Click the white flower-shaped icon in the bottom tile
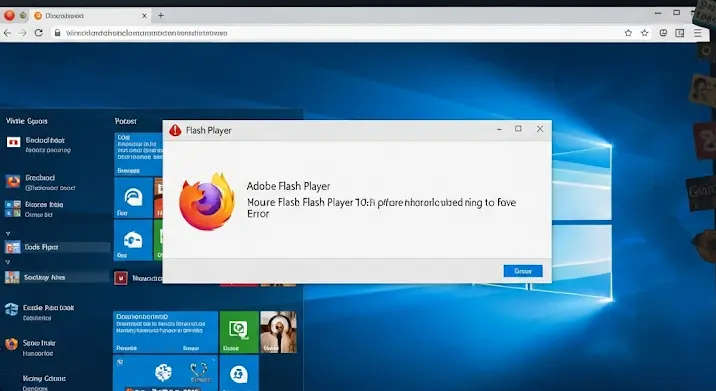The height and width of the screenshot is (391, 716). [163, 372]
